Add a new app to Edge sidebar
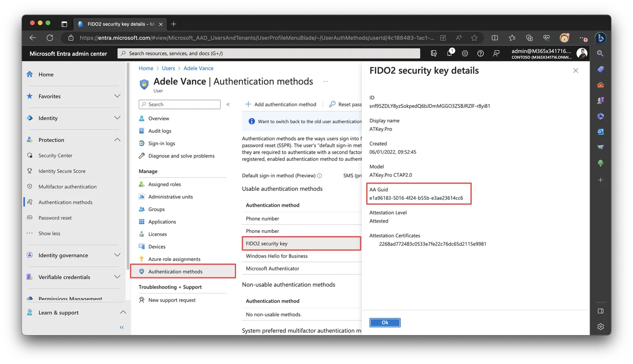Screen dimensions: 633x364 tap(600, 180)
